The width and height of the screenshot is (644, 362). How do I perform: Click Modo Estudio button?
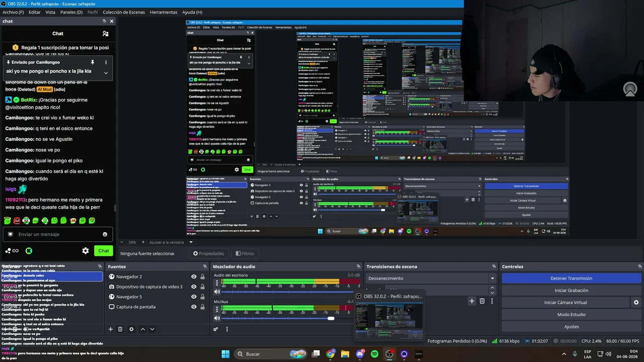point(572,314)
